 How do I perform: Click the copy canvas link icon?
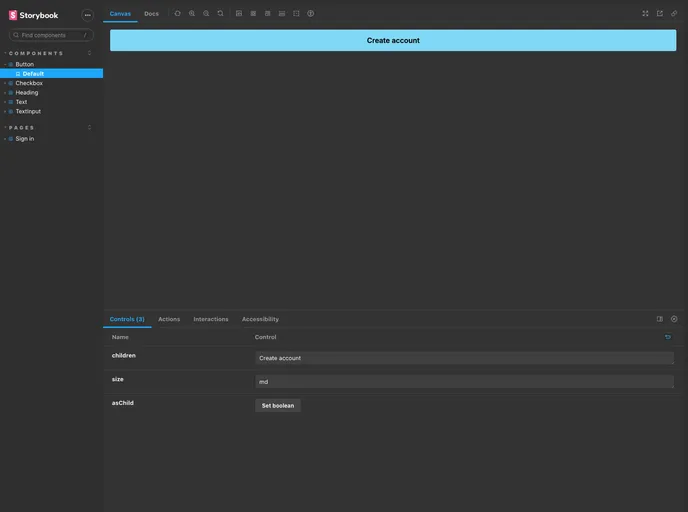tap(674, 14)
